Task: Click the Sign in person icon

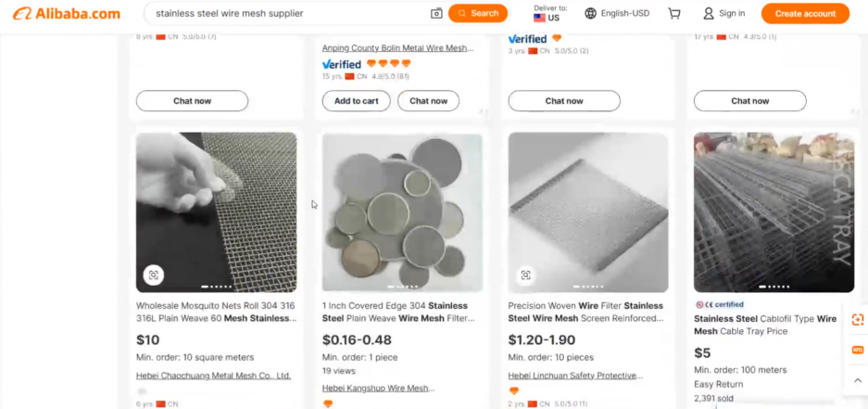Action: [x=709, y=14]
